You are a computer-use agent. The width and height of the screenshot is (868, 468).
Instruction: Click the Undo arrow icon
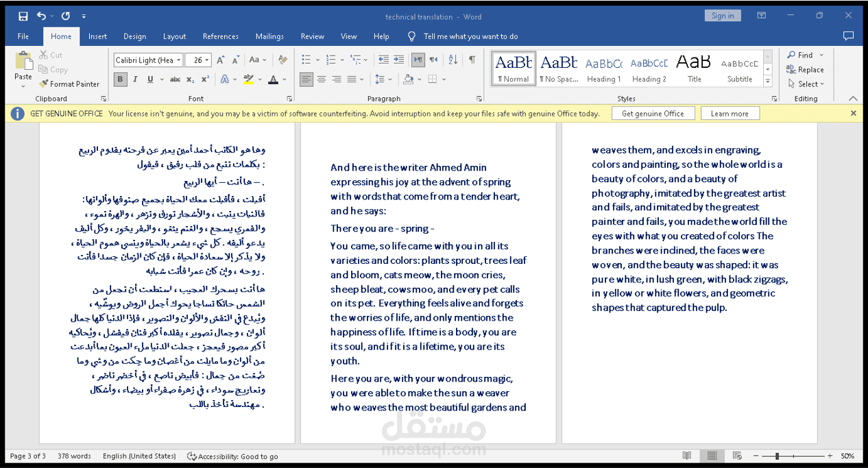42,16
